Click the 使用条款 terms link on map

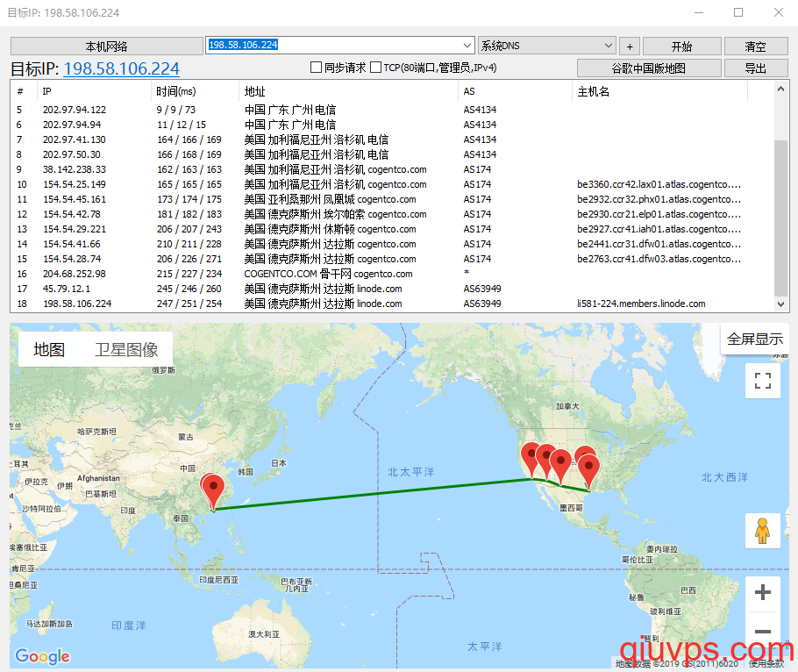pos(766,663)
